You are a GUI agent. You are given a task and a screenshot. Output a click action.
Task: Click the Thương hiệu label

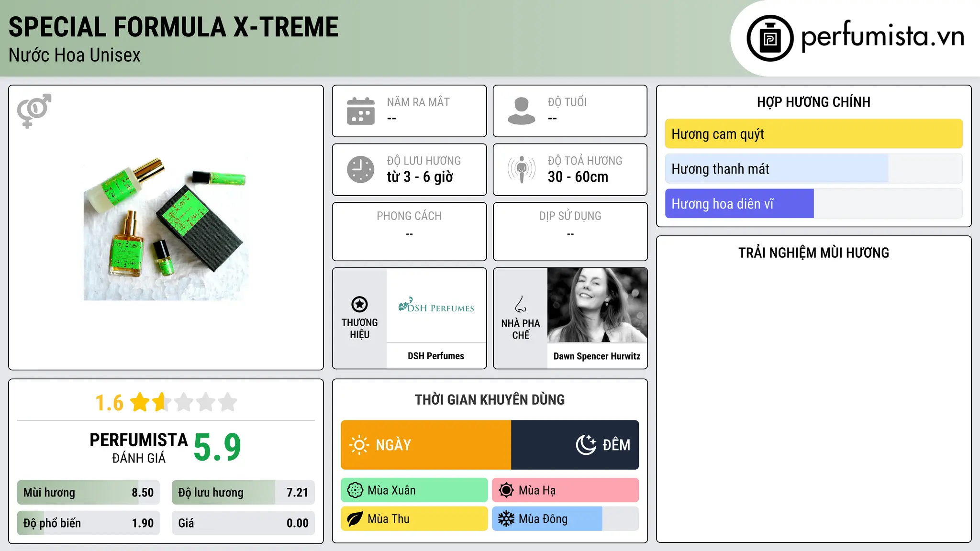tap(359, 329)
